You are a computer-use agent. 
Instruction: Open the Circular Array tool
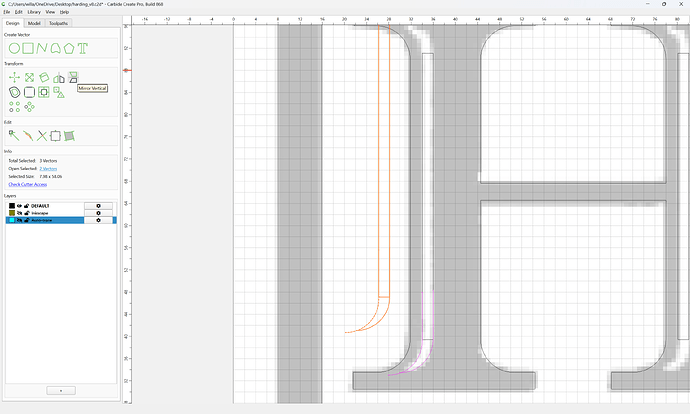pos(29,107)
